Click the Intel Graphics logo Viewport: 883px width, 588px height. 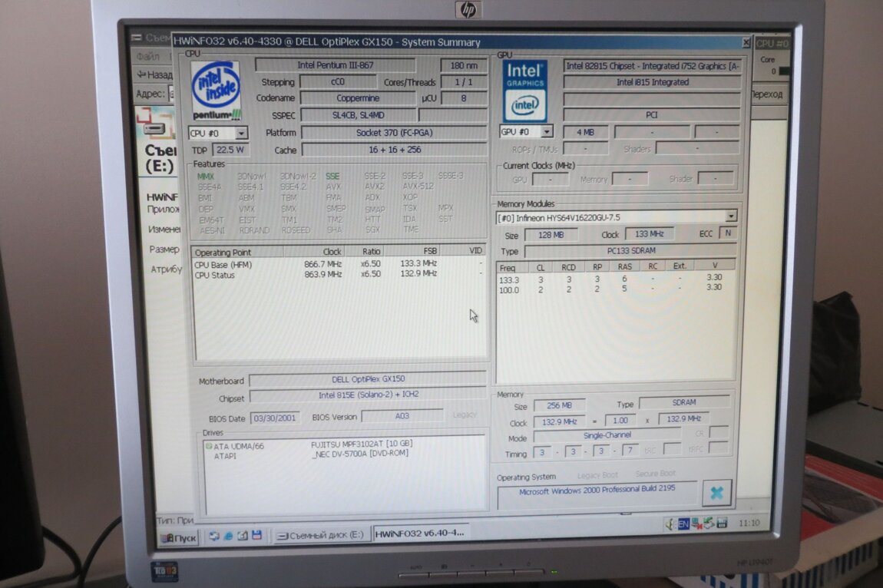[x=525, y=90]
